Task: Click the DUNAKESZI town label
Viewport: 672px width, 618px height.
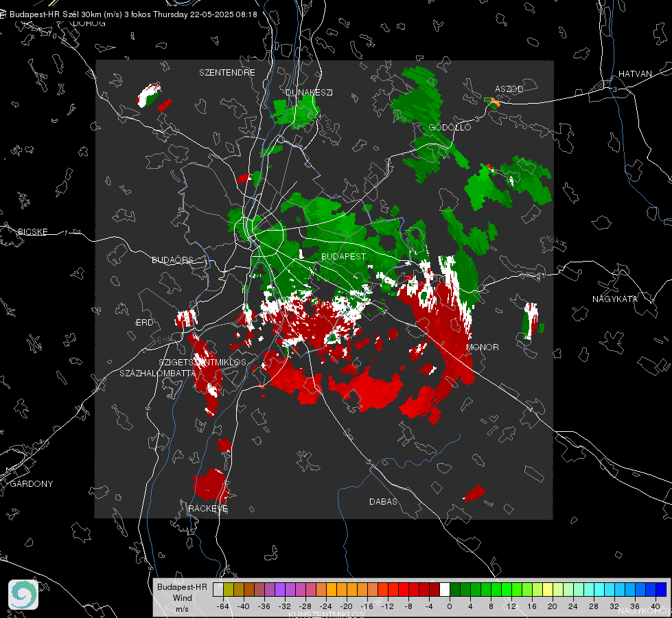Action: [x=309, y=92]
